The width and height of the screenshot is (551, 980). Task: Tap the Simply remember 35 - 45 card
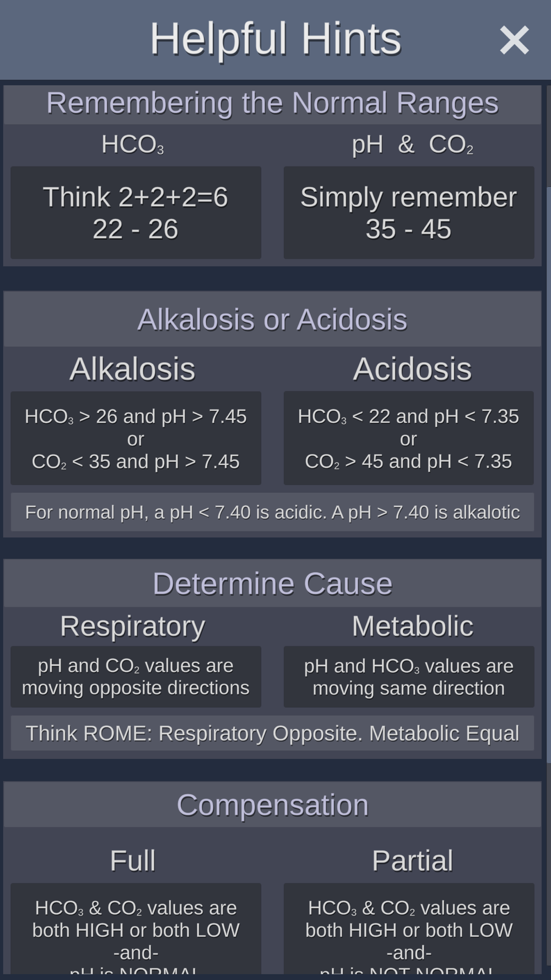click(408, 213)
